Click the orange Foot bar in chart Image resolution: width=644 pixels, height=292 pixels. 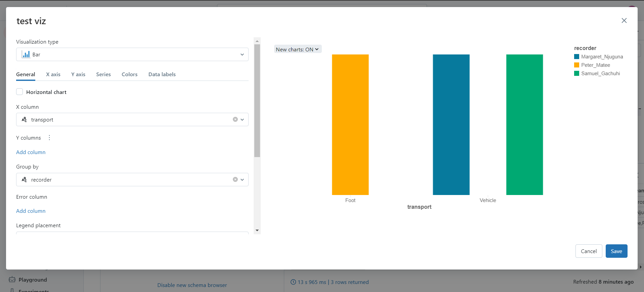pyautogui.click(x=350, y=125)
